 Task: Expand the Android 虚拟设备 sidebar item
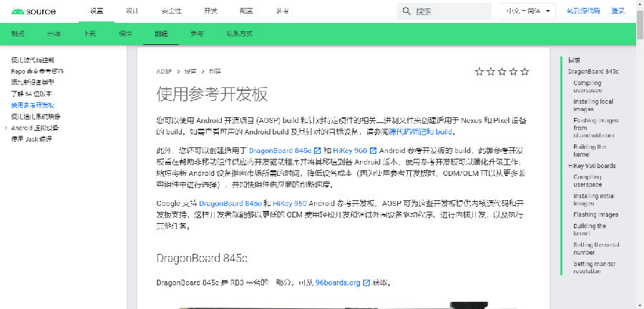pos(6,127)
